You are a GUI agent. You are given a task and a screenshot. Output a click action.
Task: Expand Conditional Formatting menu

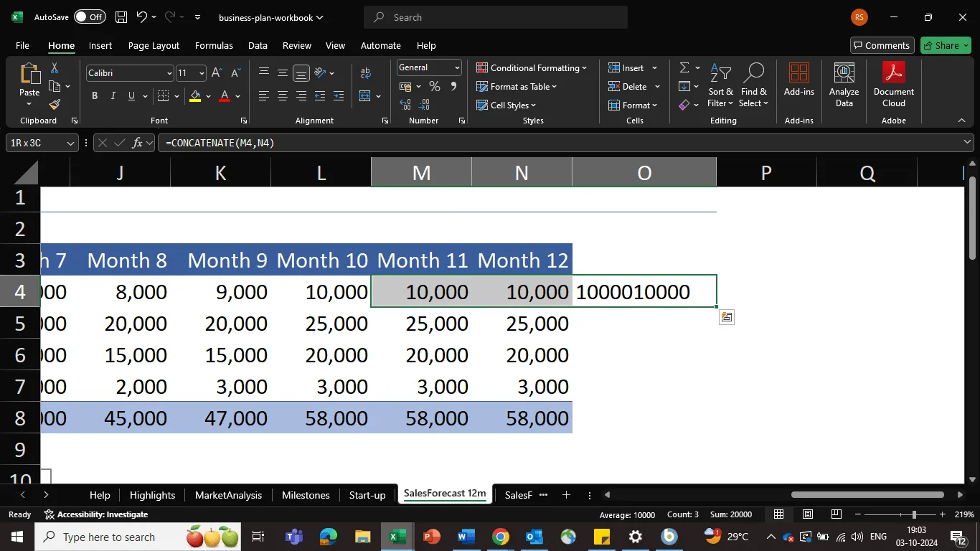pyautogui.click(x=532, y=67)
